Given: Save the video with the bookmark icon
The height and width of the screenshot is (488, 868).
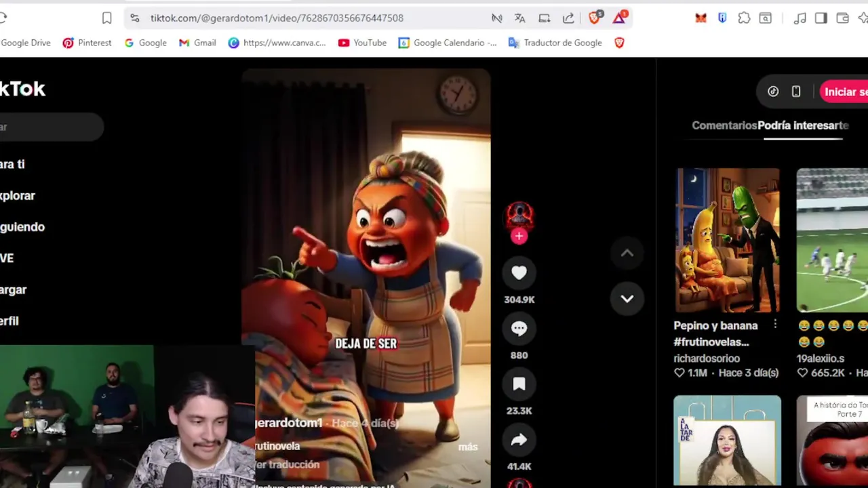Looking at the screenshot, I should (x=519, y=384).
